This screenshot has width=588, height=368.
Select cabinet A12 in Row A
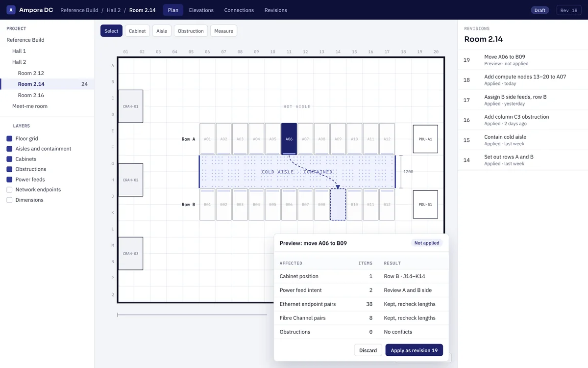tap(387, 139)
